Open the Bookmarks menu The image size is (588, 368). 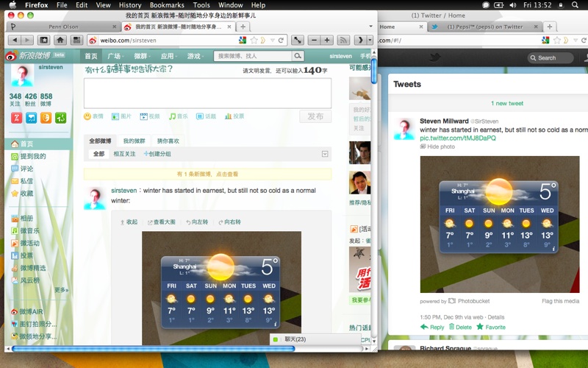click(167, 5)
